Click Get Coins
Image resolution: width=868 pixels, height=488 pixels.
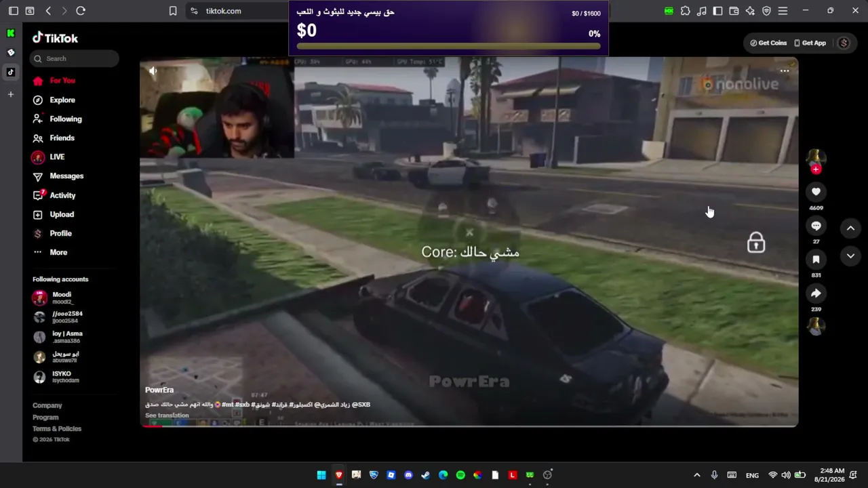pyautogui.click(x=768, y=43)
